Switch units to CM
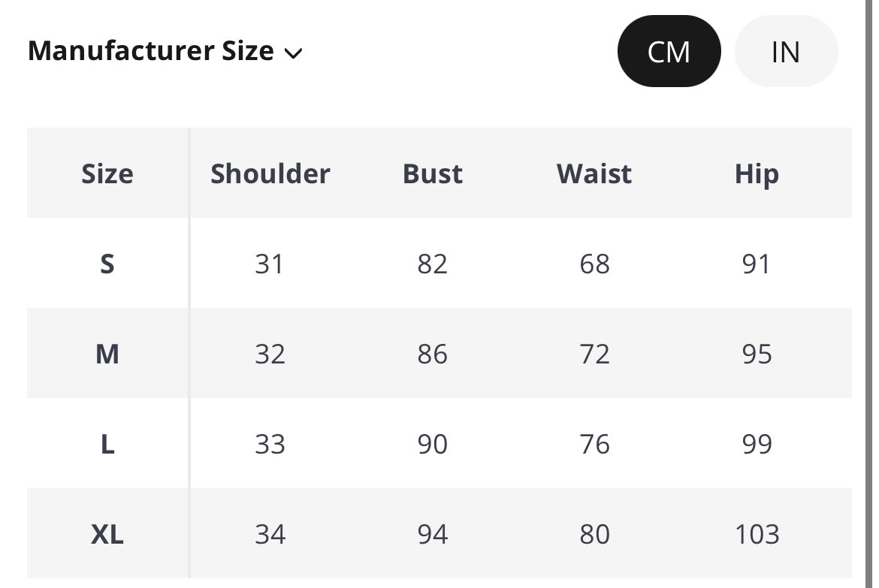 (669, 52)
